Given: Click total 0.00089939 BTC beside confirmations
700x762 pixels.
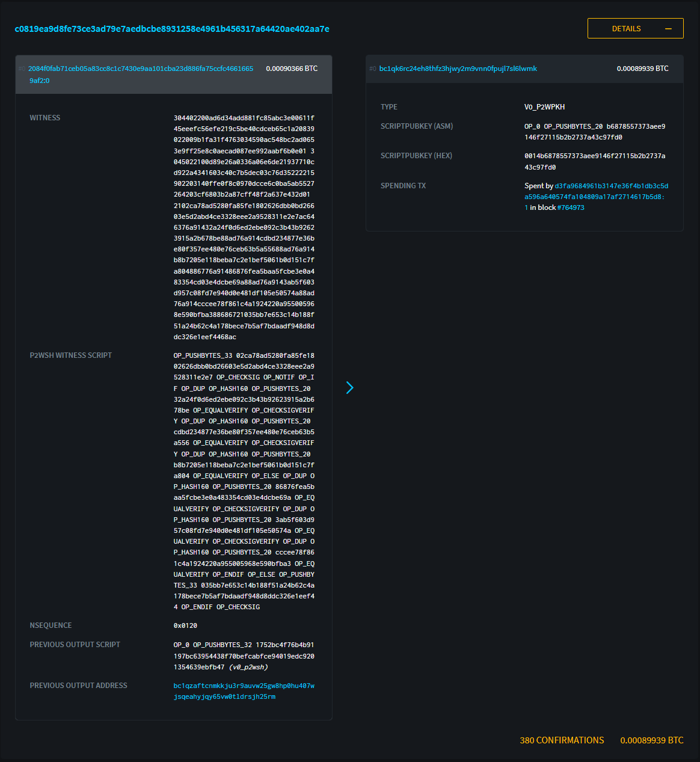Looking at the screenshot, I should (651, 740).
